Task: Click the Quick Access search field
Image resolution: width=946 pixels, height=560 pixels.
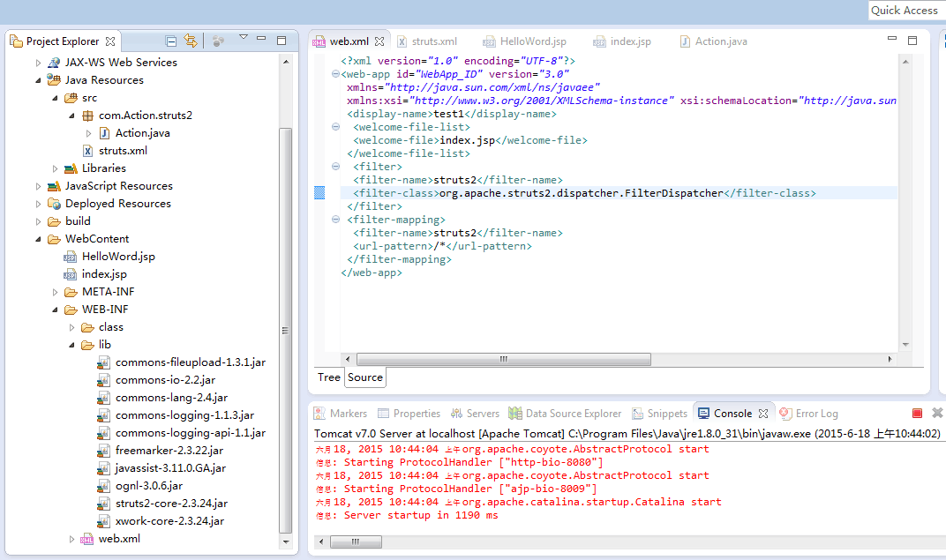Action: tap(905, 11)
